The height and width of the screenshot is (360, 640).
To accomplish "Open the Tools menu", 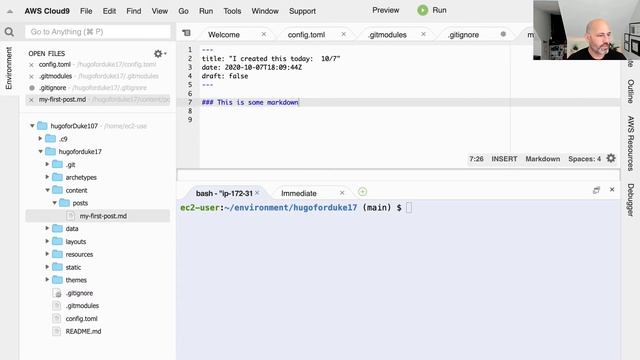I will [232, 11].
